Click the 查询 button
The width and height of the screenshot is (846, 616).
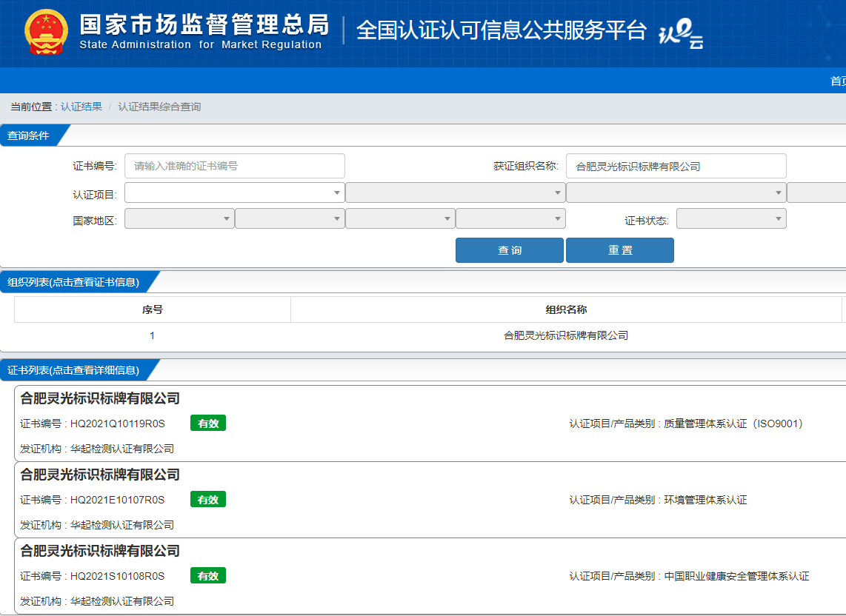coord(510,250)
